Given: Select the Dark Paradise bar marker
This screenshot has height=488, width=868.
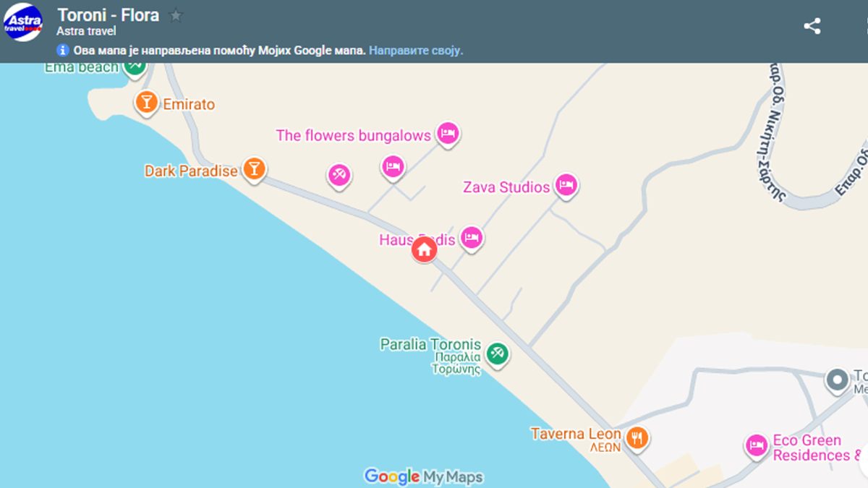Looking at the screenshot, I should coord(253,169).
